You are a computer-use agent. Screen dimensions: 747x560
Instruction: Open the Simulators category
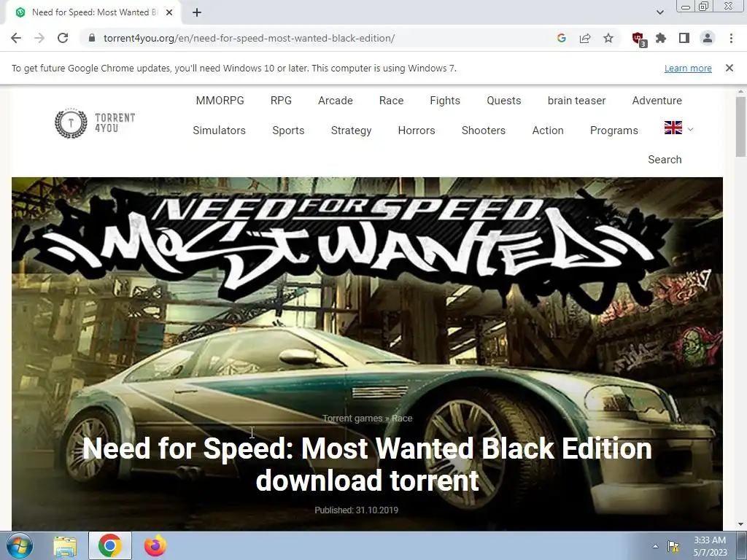pyautogui.click(x=219, y=131)
